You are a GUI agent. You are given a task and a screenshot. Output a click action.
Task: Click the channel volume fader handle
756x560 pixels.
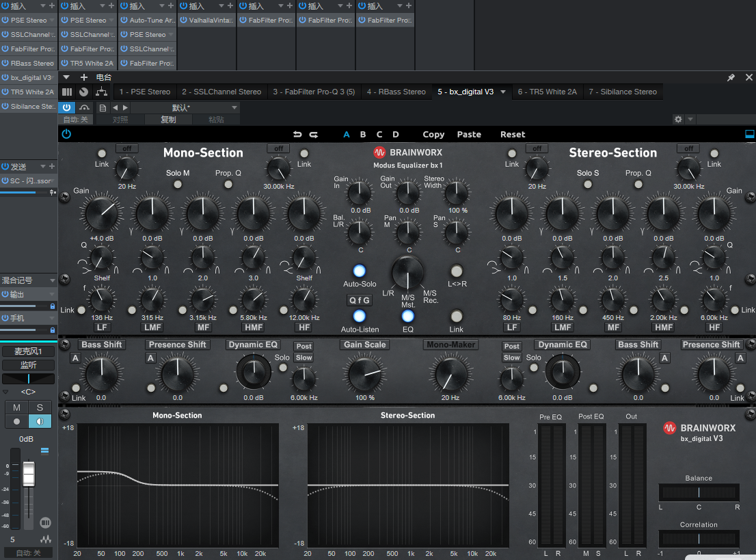click(29, 474)
